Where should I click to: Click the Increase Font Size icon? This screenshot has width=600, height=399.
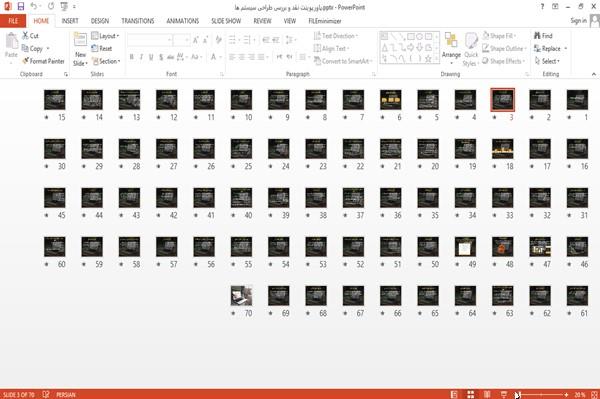coord(196,40)
